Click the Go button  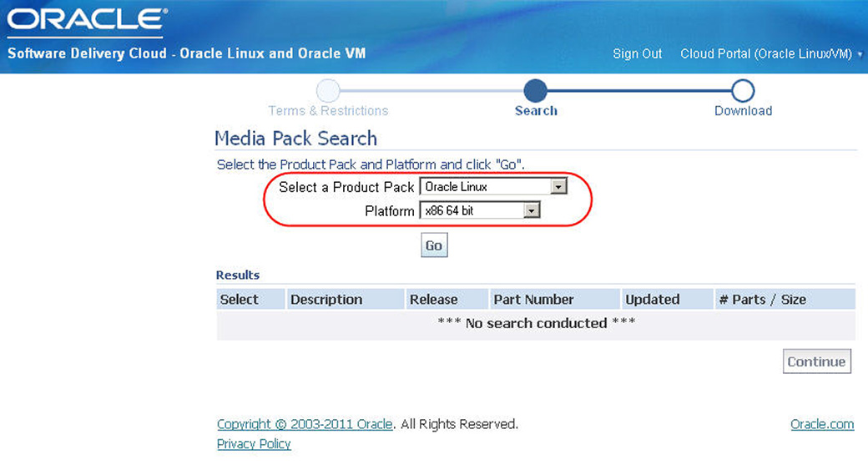pyautogui.click(x=434, y=245)
